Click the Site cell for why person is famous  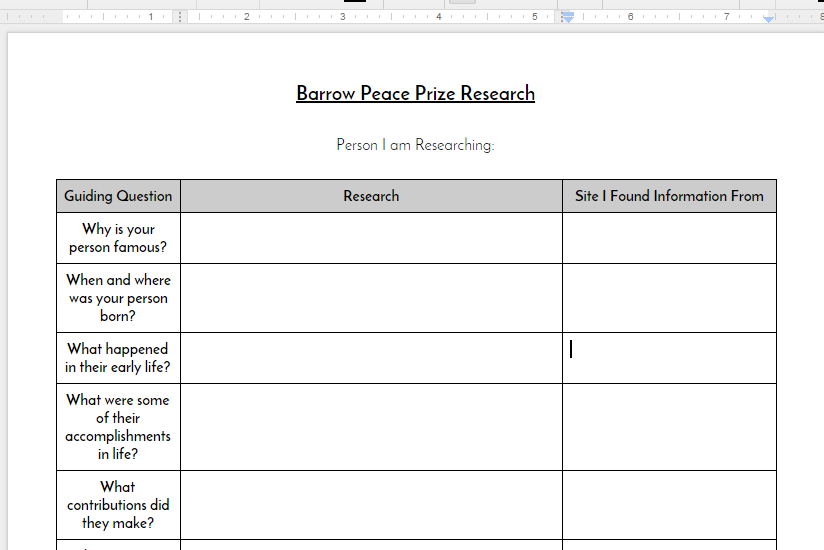point(669,238)
